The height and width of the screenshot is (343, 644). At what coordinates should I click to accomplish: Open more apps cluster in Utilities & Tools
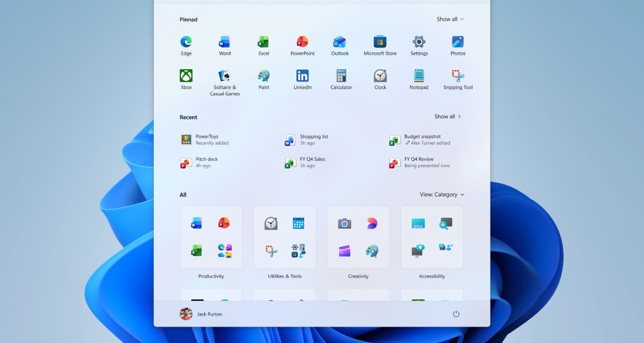[x=298, y=251]
